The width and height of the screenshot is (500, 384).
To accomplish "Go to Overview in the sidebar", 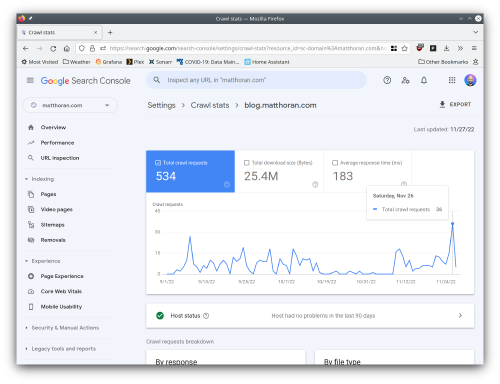I will coord(53,127).
